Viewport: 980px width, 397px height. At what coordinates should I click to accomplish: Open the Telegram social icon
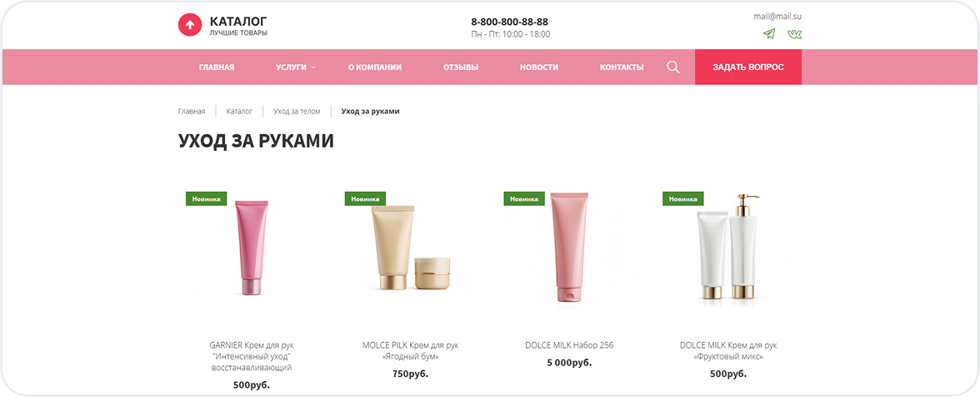(x=768, y=33)
